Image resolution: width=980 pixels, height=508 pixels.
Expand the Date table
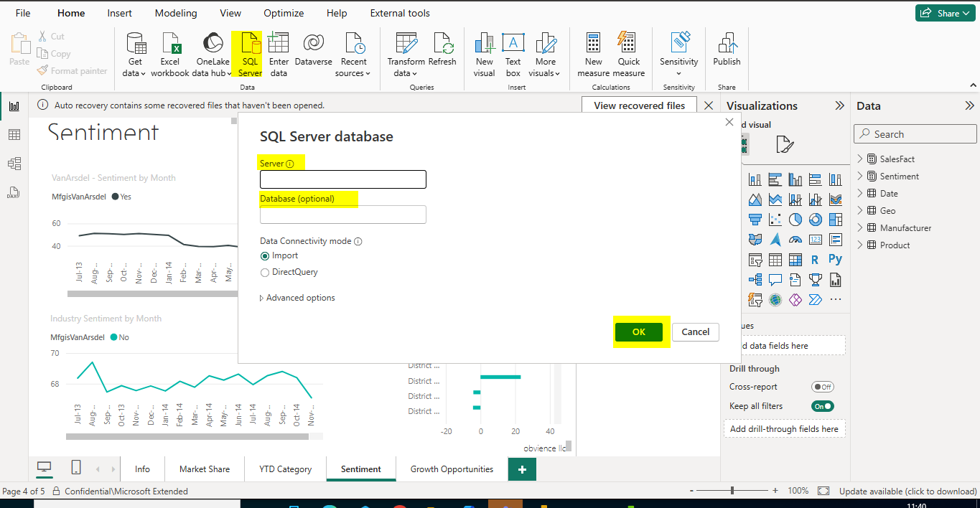pyautogui.click(x=860, y=193)
